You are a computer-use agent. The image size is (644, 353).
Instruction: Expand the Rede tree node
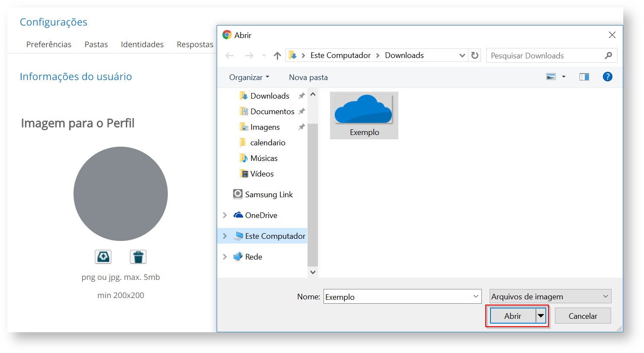click(225, 257)
